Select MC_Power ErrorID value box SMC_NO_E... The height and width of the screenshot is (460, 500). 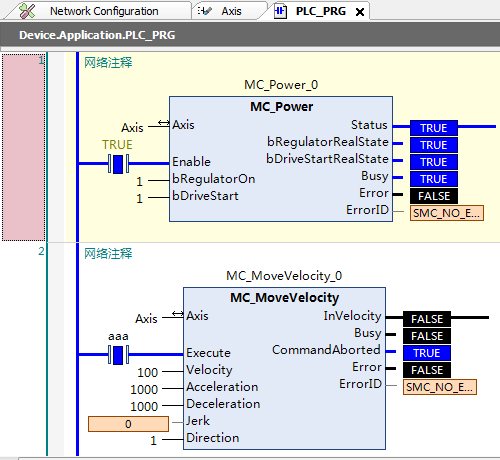click(x=447, y=213)
